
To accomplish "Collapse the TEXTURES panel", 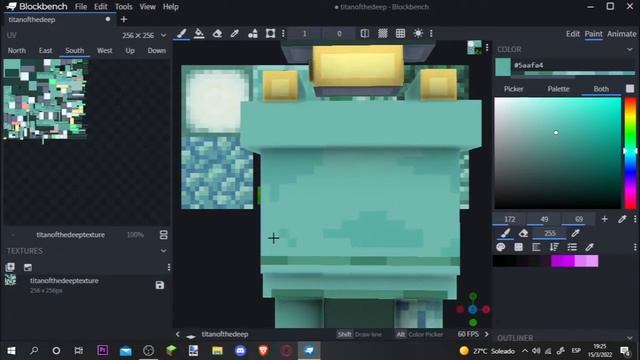I will 164,251.
